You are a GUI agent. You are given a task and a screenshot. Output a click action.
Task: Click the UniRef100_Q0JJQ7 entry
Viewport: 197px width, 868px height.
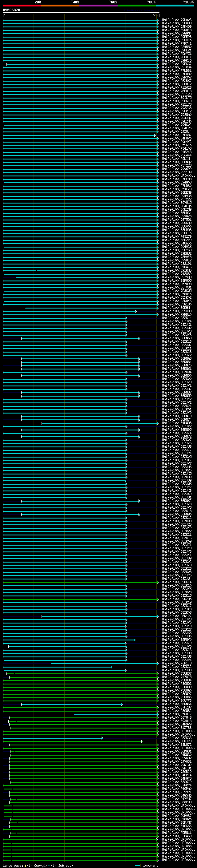click(177, 118)
